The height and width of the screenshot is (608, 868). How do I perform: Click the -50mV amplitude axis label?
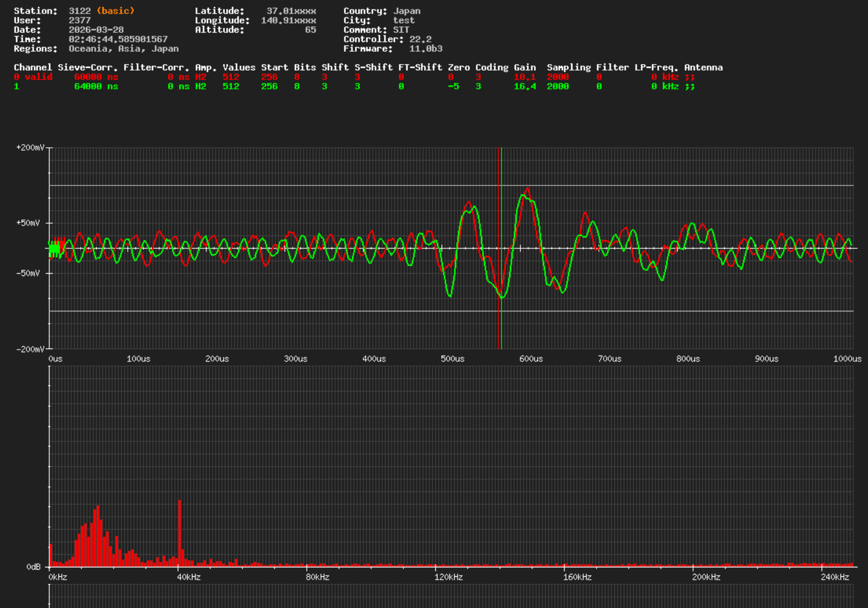28,273
